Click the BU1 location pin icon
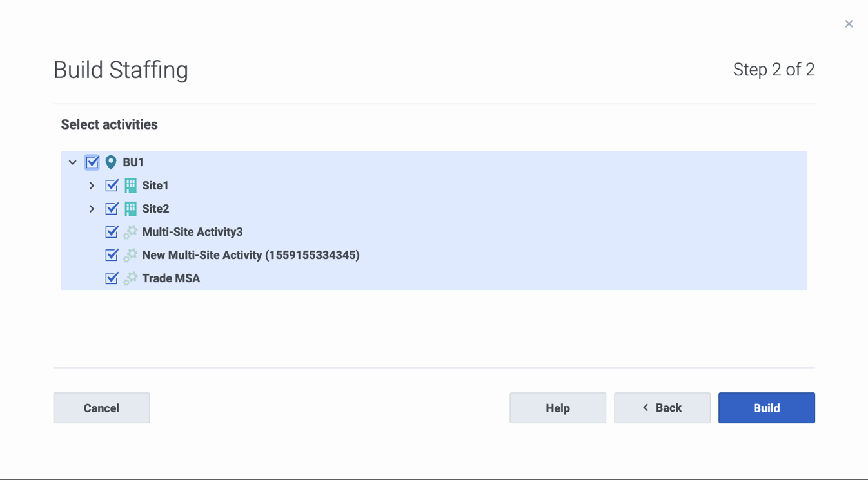This screenshot has width=868, height=480. coord(111,162)
